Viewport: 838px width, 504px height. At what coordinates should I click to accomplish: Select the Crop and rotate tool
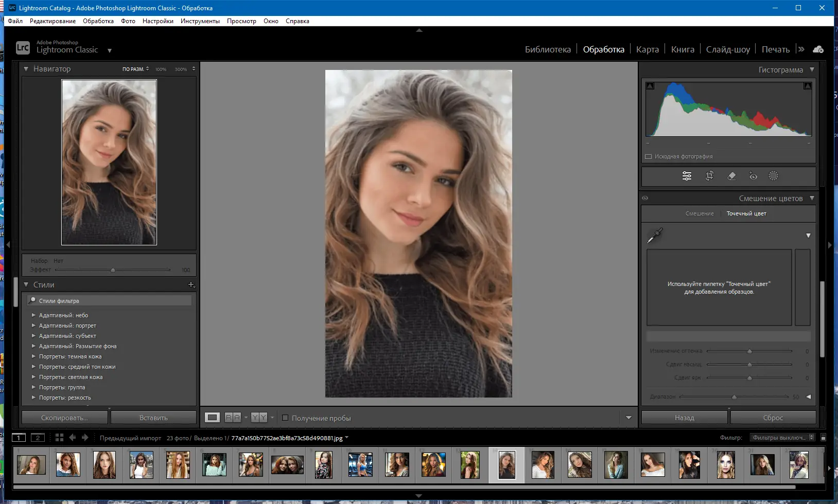click(x=709, y=176)
